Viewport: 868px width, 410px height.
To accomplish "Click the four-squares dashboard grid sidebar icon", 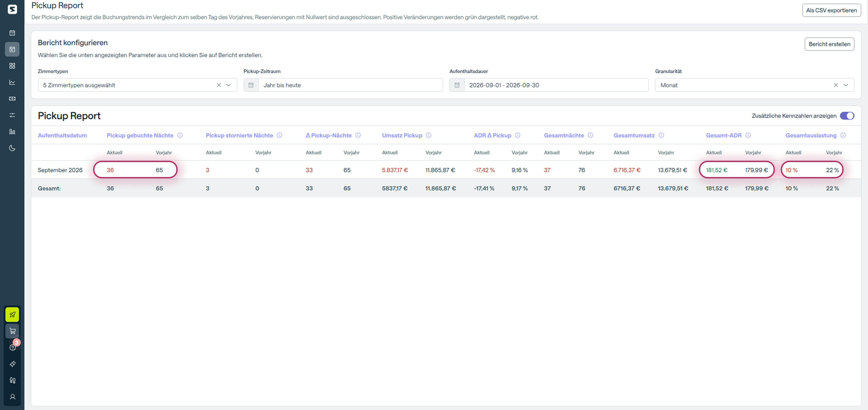I will pyautogui.click(x=12, y=66).
